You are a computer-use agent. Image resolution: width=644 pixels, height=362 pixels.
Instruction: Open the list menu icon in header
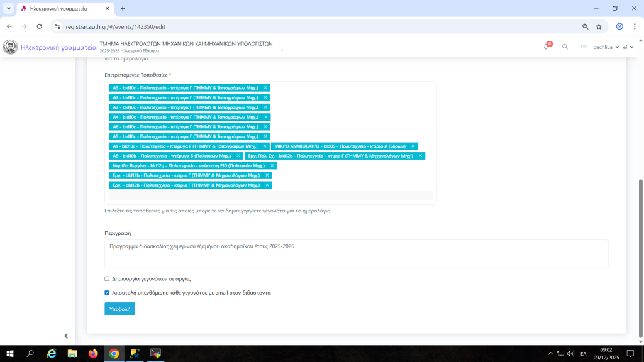[x=584, y=47]
